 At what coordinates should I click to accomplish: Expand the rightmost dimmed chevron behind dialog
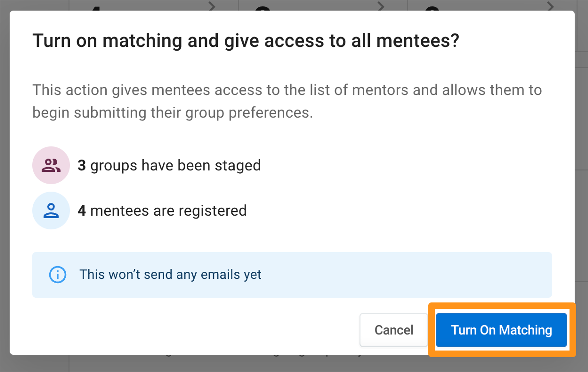coord(550,6)
